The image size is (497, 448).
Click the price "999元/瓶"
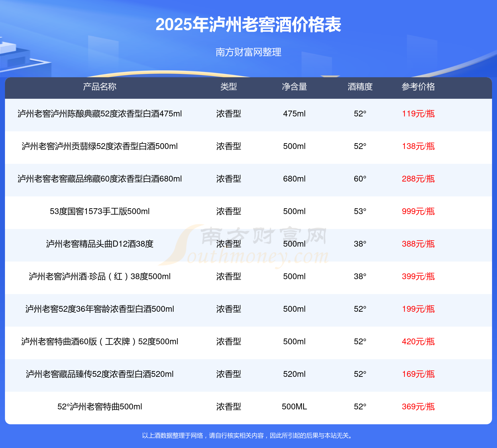(x=418, y=211)
